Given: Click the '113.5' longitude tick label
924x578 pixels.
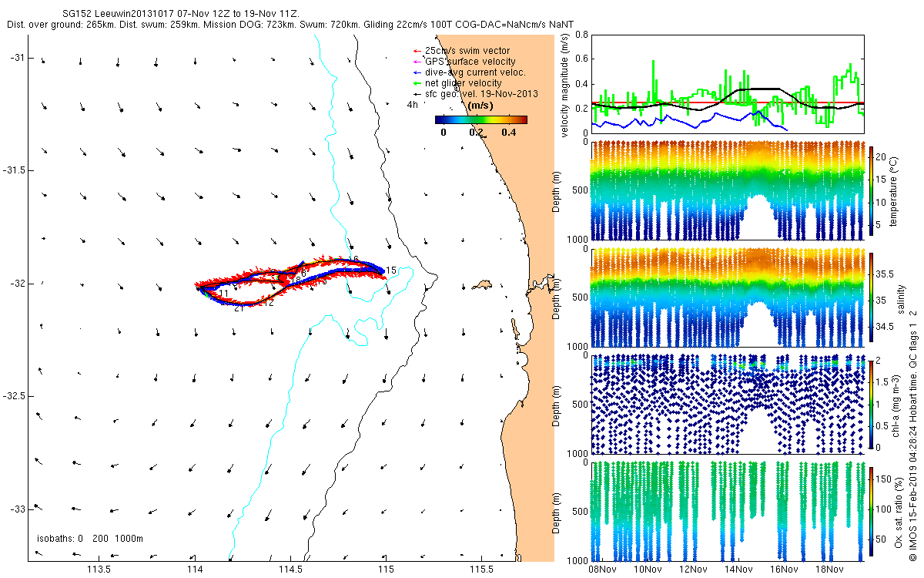Looking at the screenshot, I should pos(99,570).
